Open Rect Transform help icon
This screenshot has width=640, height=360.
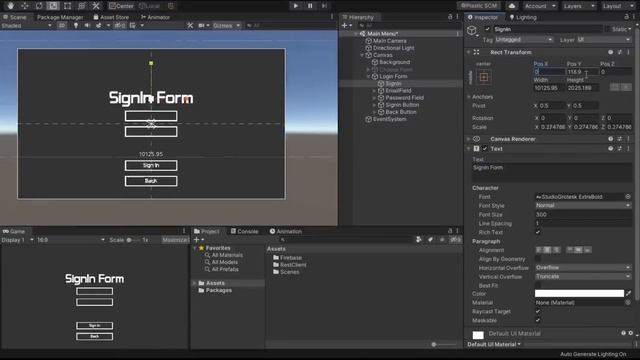[610, 52]
